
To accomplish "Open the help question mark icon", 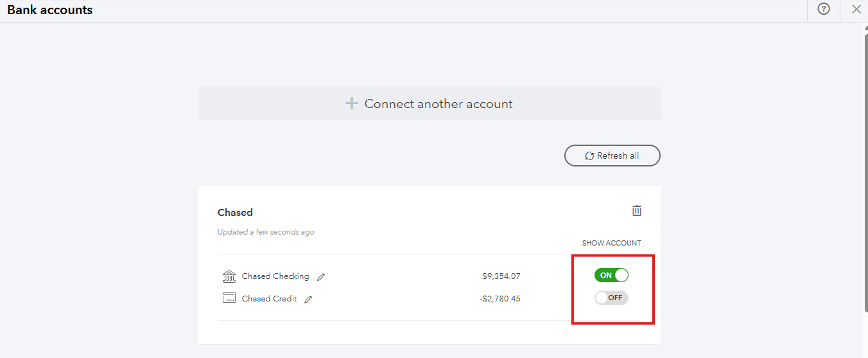I will pos(824,9).
